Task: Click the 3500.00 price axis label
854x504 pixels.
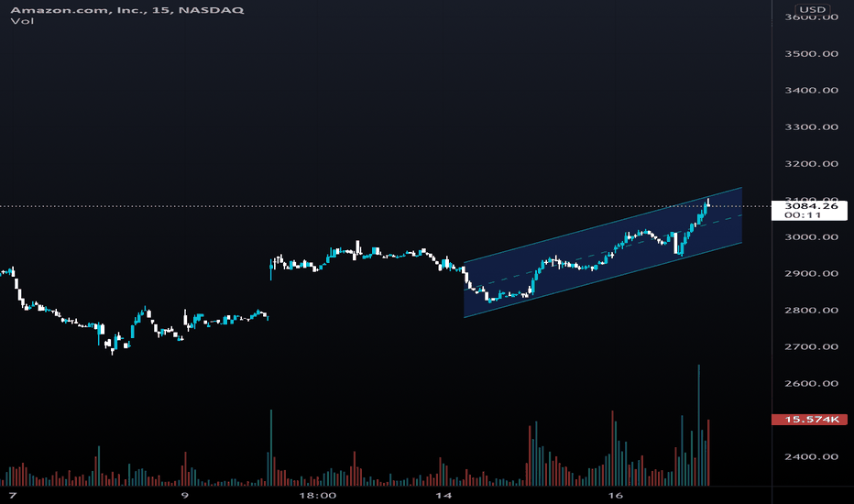Action: click(811, 53)
